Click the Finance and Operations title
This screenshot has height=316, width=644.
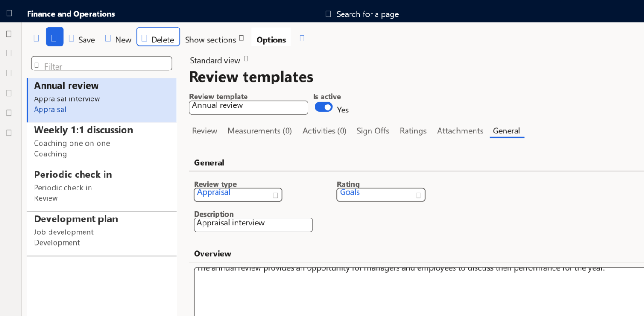pyautogui.click(x=71, y=14)
